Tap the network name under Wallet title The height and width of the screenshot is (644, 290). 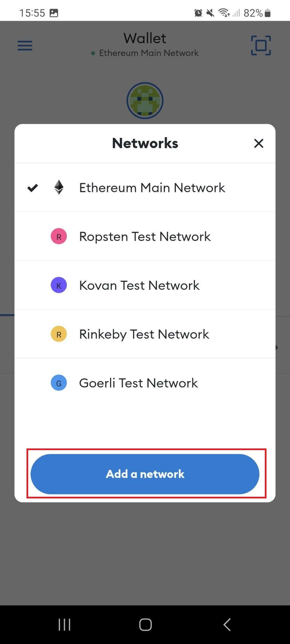149,53
